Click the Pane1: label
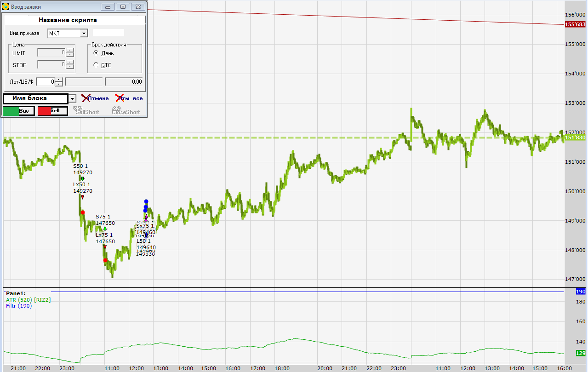Image resolution: width=588 pixels, height=372 pixels. [16, 293]
